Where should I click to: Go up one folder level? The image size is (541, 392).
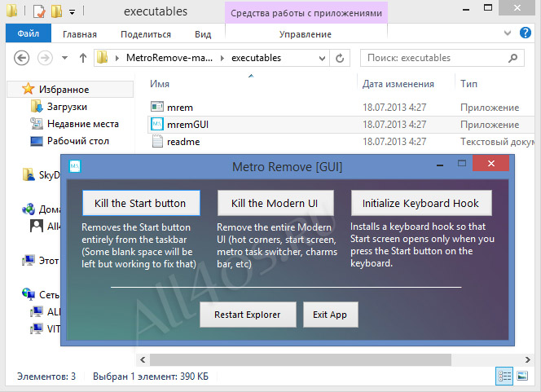pos(83,58)
